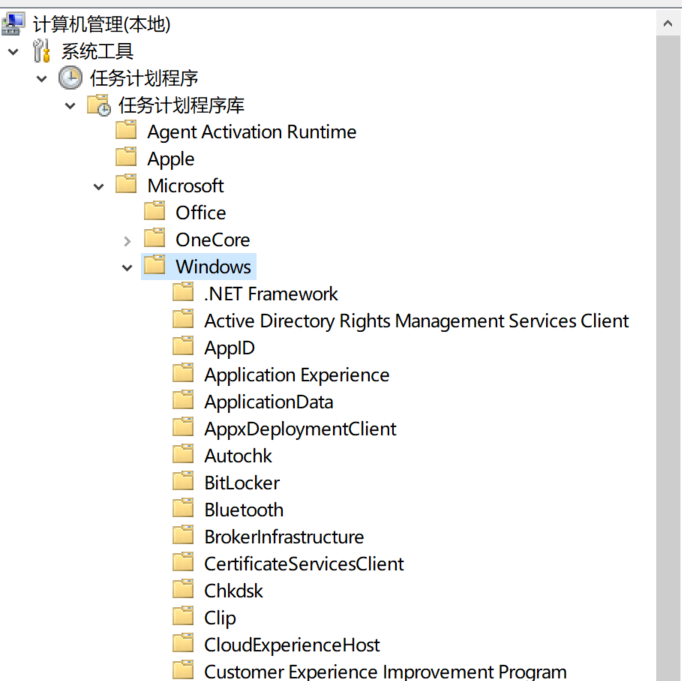Select the ApplicationData label
This screenshot has height=681, width=682.
pyautogui.click(x=269, y=402)
